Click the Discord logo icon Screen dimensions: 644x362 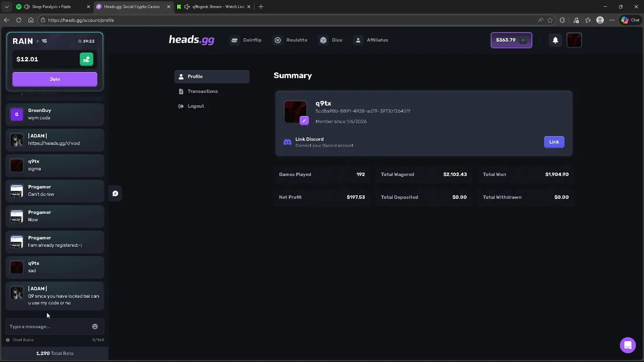coord(287,142)
